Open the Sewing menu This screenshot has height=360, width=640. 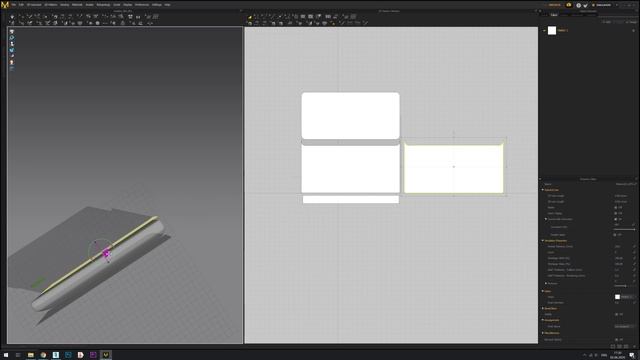point(64,5)
